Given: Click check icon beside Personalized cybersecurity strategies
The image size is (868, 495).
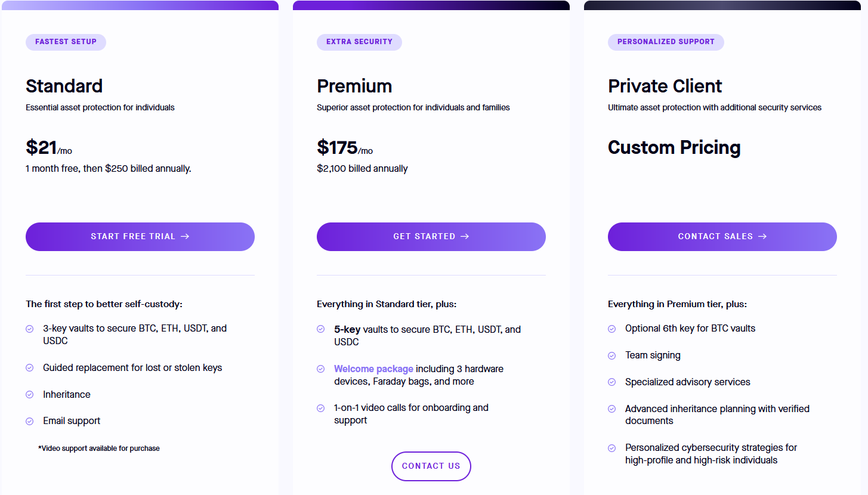Looking at the screenshot, I should tap(611, 448).
